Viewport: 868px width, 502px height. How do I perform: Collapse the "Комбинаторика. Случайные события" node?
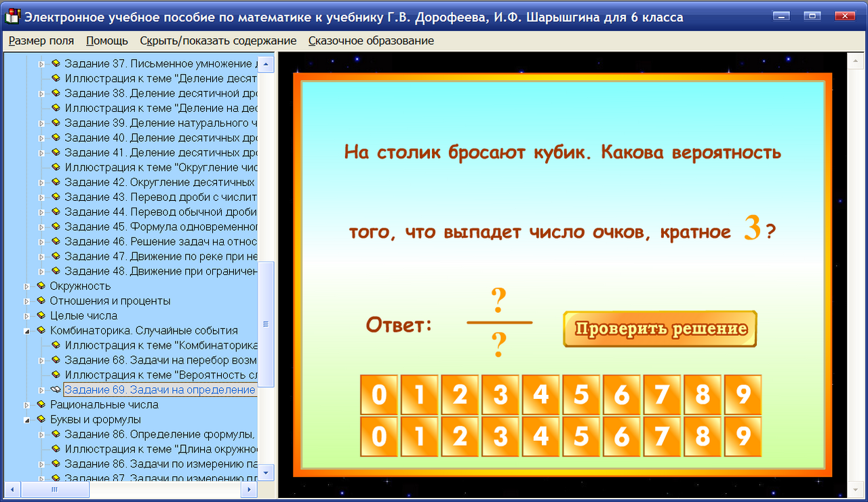coord(27,330)
